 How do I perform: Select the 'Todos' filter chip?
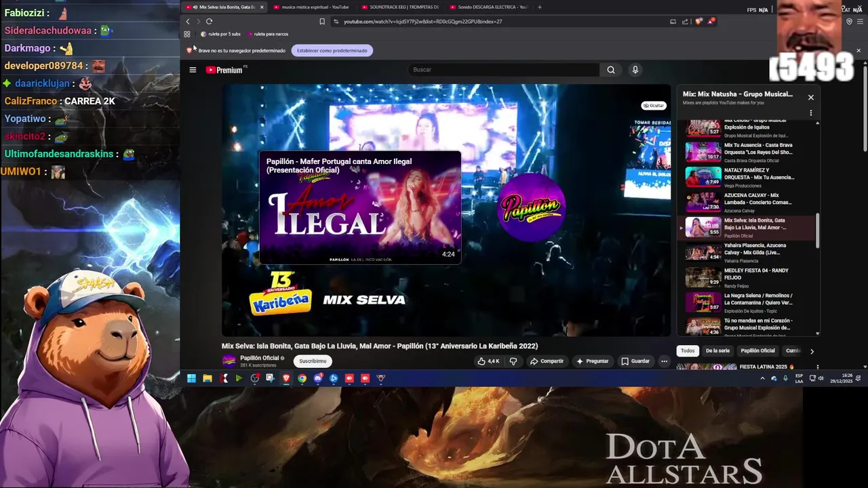(688, 351)
